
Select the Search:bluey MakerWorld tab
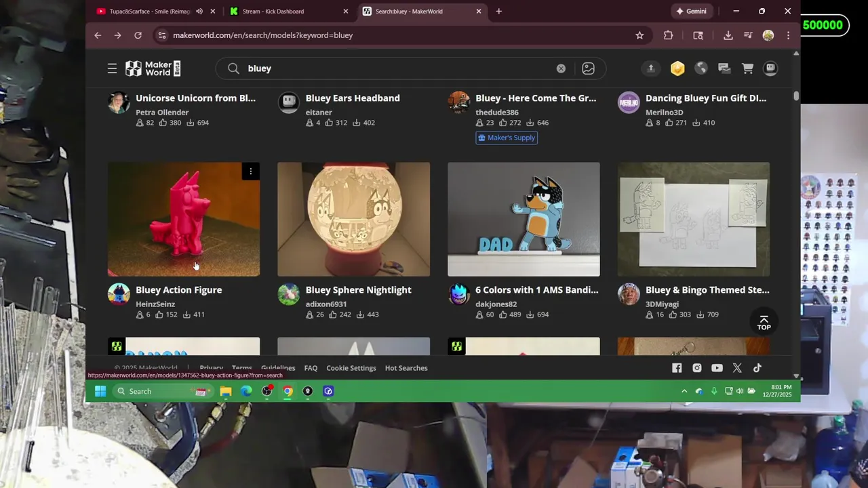pyautogui.click(x=420, y=12)
